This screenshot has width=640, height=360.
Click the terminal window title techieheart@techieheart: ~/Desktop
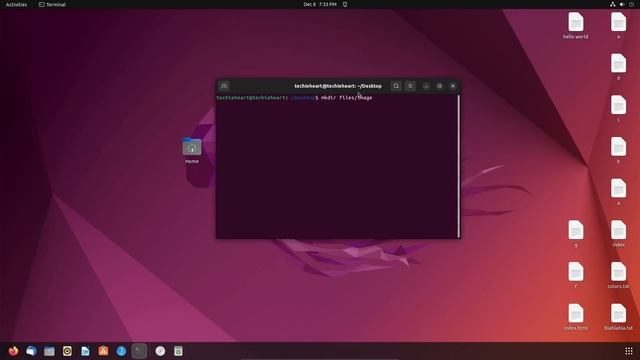pyautogui.click(x=338, y=86)
